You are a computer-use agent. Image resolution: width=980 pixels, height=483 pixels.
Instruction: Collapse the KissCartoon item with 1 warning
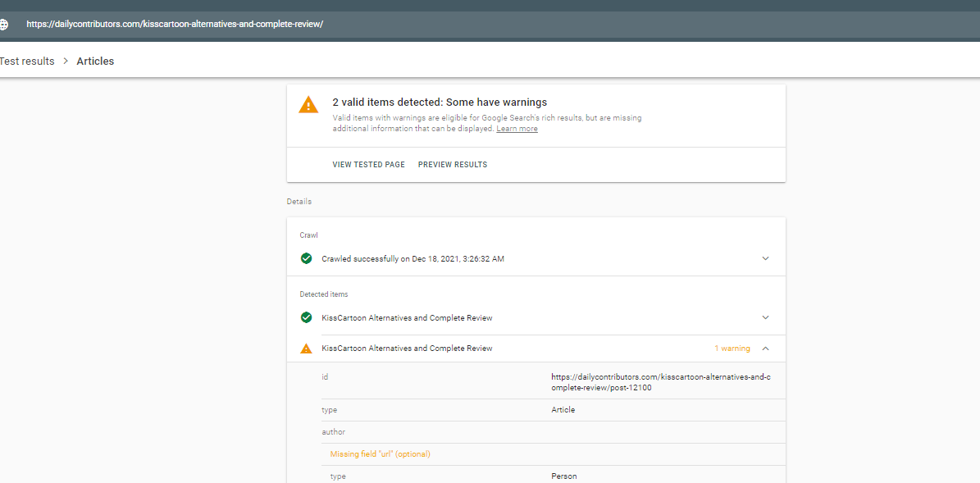pyautogui.click(x=765, y=349)
